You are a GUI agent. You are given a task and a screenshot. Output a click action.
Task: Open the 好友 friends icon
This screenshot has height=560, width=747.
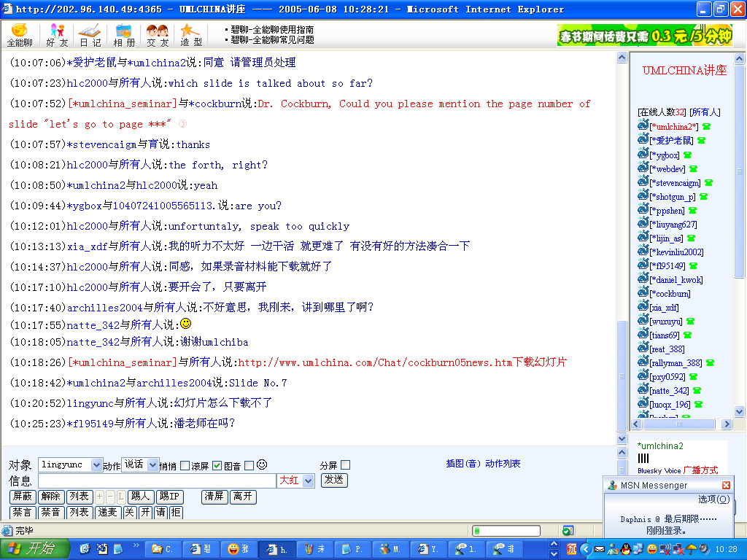(57, 36)
